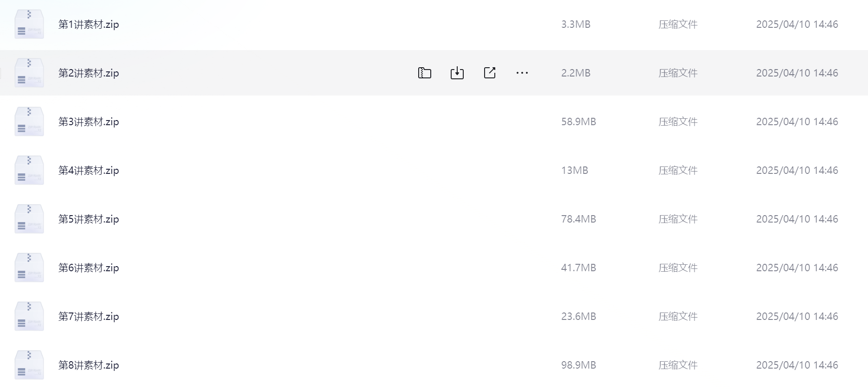The height and width of the screenshot is (389, 868).
Task: Click the zip icon of 第6讲素材.zip
Action: click(29, 268)
